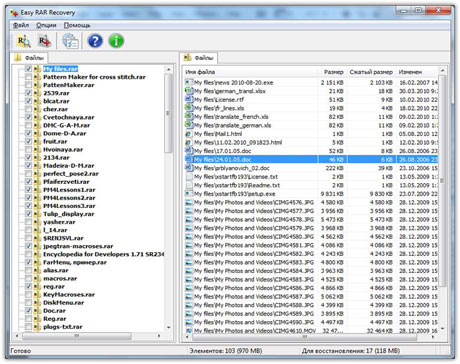The image size is (460, 364).
Task: Click the archive icon beside Doc.rar
Action: (37, 311)
